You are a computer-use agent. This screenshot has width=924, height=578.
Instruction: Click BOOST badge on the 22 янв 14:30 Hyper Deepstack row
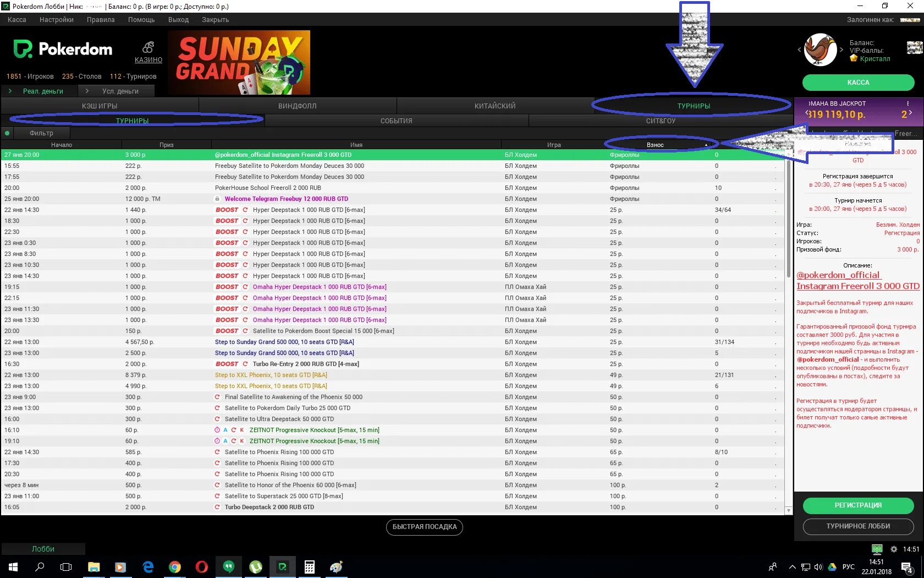(x=227, y=210)
